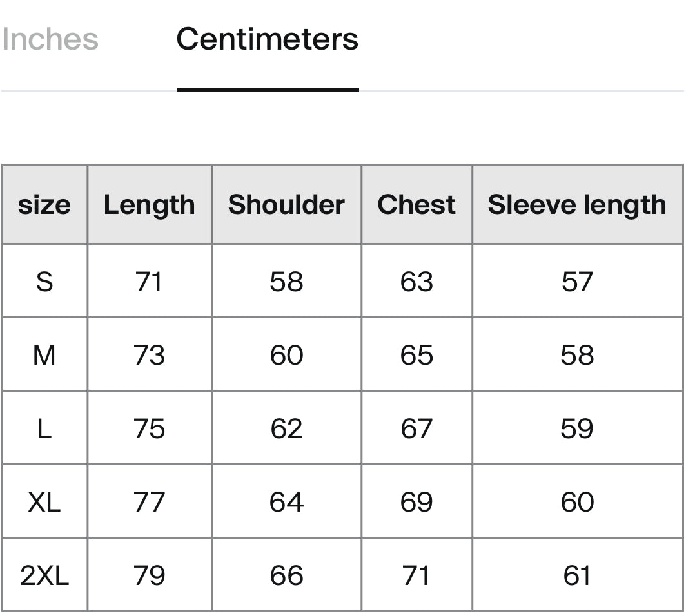Select the Centimeters tab
The height and width of the screenshot is (616, 686).
(268, 39)
